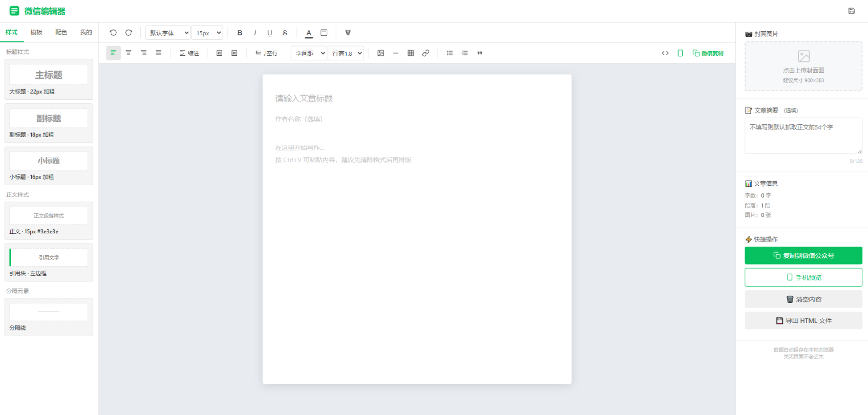The image size is (868, 415).
Task: Click the toolbar mobile preview icon
Action: click(x=680, y=53)
